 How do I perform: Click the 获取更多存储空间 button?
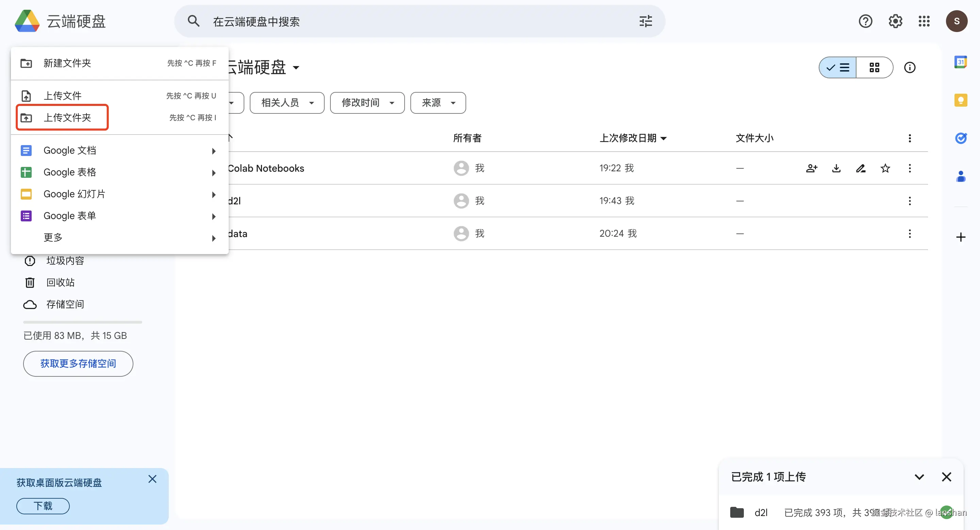[x=78, y=364]
